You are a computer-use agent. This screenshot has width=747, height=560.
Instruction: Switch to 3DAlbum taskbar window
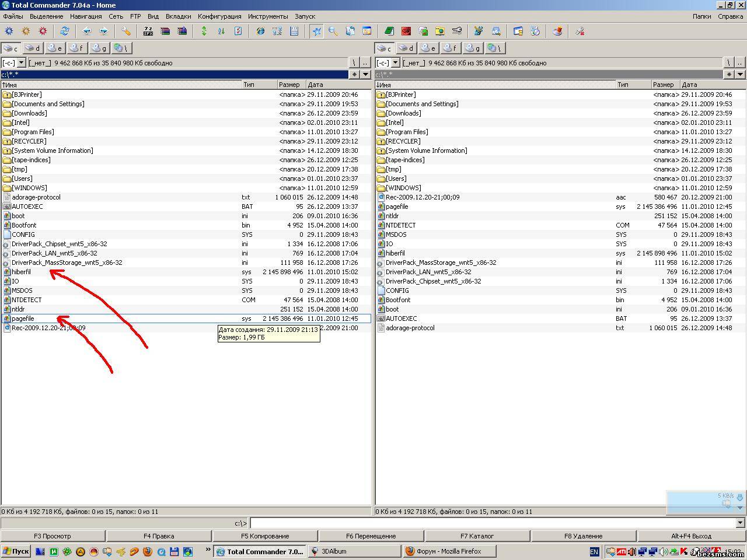pos(354,551)
